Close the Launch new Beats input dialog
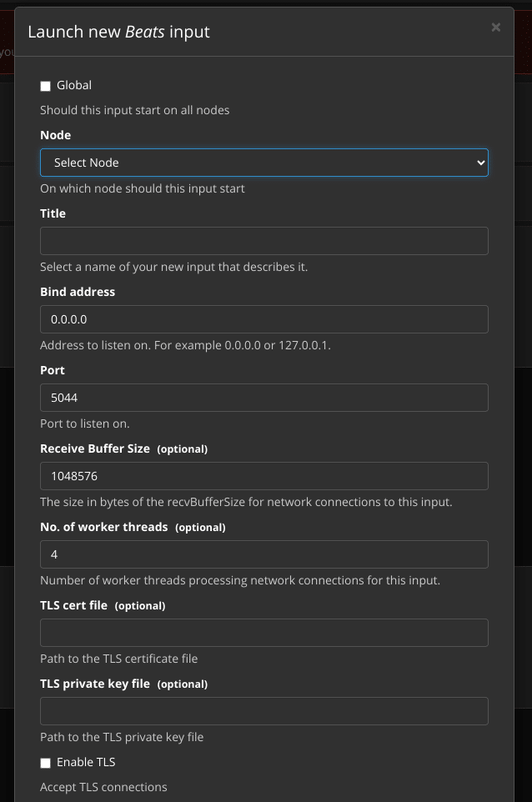 pos(495,28)
